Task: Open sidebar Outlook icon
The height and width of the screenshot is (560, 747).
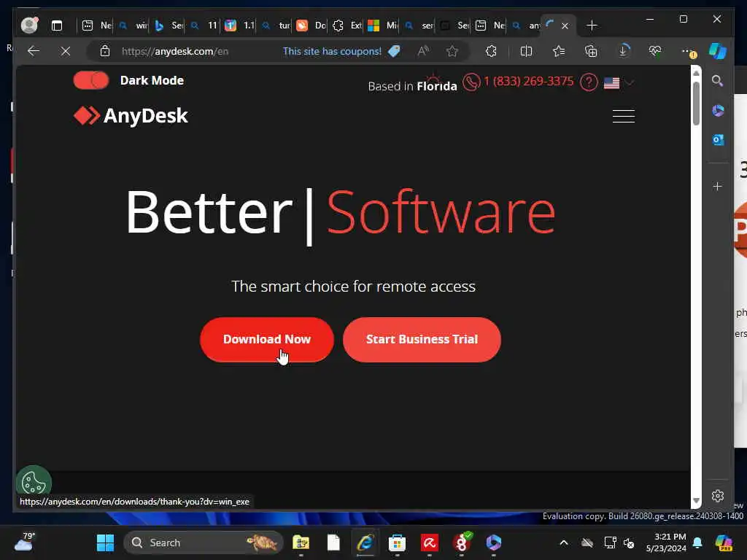Action: (718, 139)
